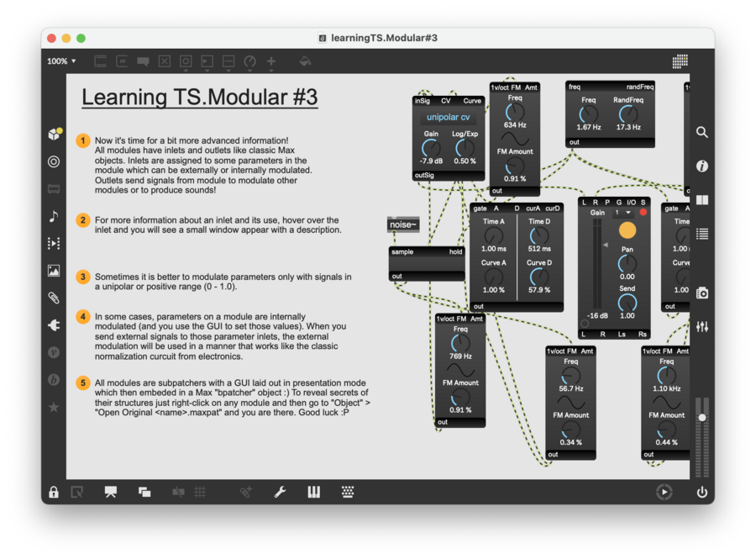Toggle the unipolar cv switch
Image resolution: width=756 pixels, height=559 pixels.
point(448,117)
